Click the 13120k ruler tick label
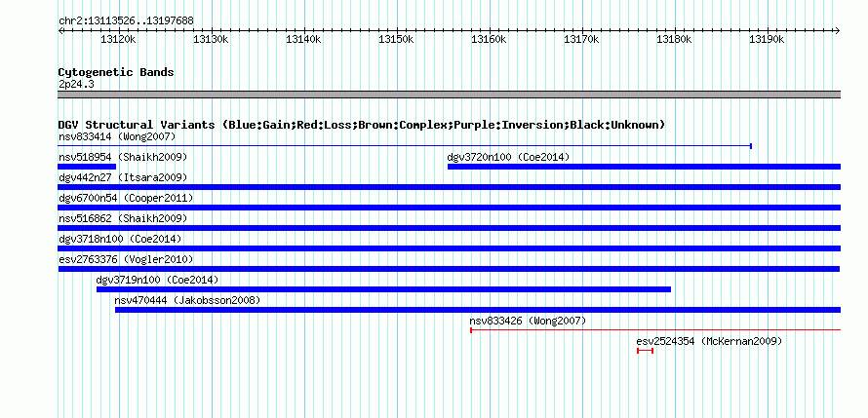This screenshot has height=418, width=868. (x=118, y=40)
